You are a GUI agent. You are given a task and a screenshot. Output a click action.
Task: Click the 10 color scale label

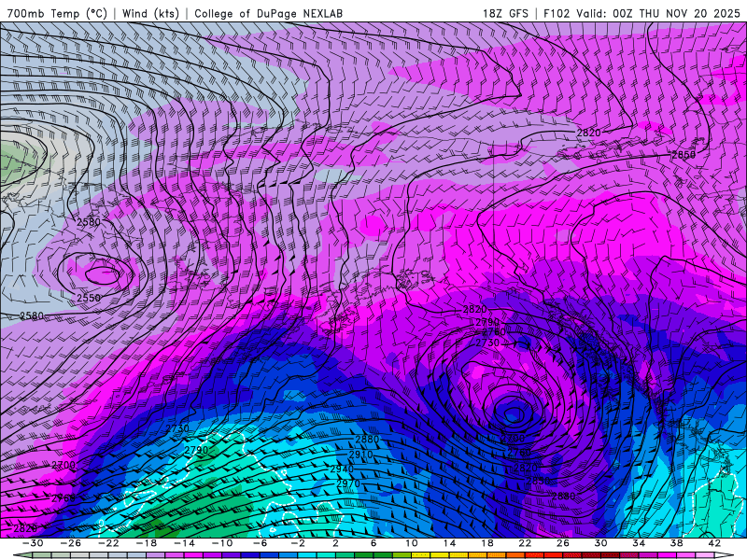pyautogui.click(x=412, y=543)
